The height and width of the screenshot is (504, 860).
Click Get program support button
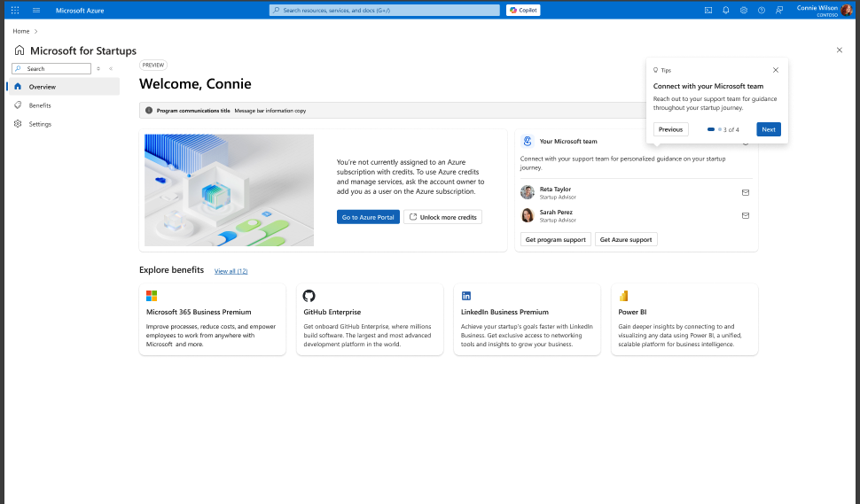click(556, 239)
